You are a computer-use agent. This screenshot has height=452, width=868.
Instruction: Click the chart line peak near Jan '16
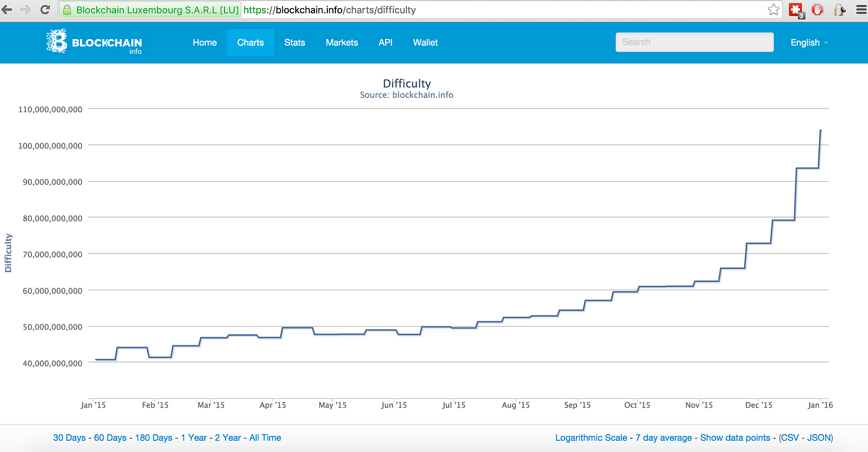click(x=821, y=131)
